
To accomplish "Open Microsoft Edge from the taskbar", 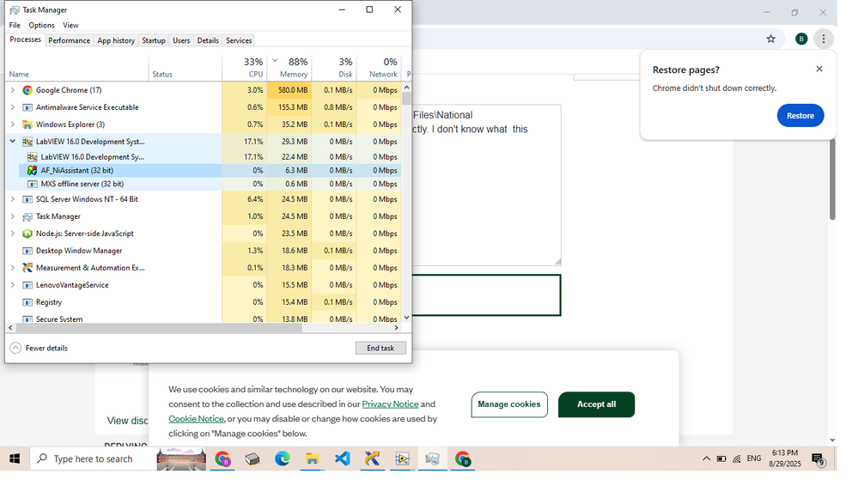I will tap(283, 458).
